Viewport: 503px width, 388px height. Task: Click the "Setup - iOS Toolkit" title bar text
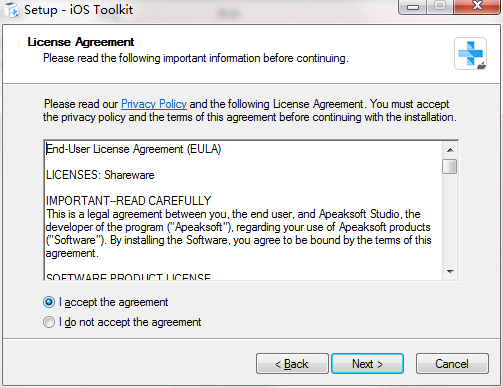(78, 10)
